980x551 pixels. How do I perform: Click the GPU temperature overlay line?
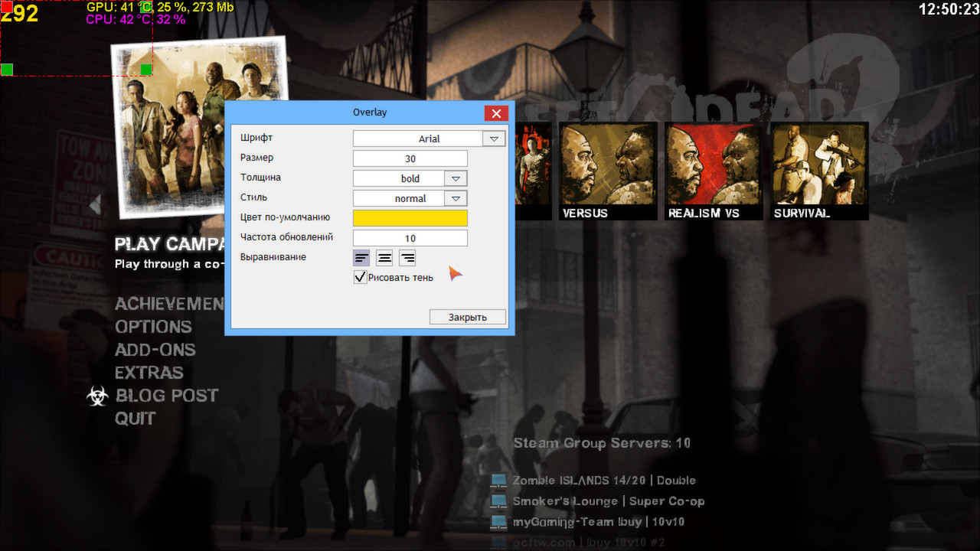tap(160, 7)
